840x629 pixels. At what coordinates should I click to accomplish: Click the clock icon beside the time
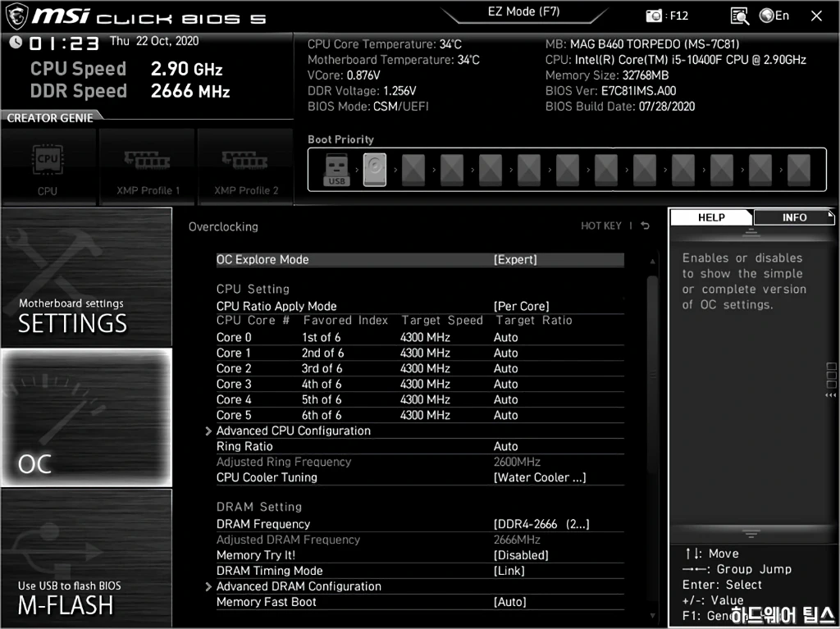click(x=16, y=42)
